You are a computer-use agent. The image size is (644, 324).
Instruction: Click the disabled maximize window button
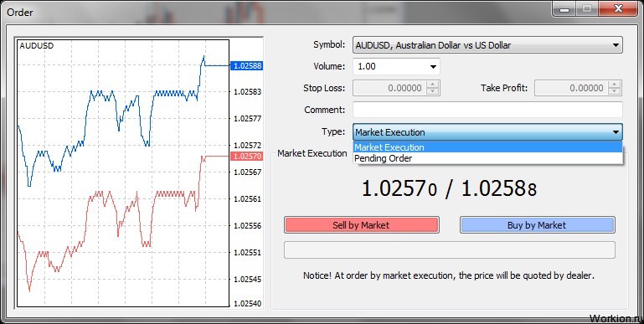[587, 8]
